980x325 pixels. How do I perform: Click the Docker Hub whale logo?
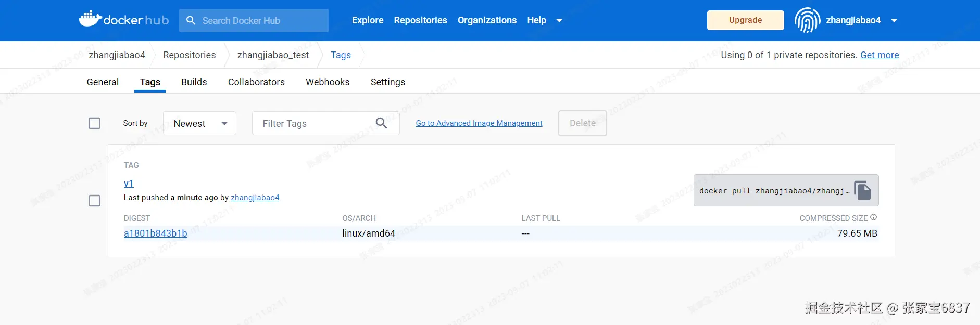click(x=124, y=20)
